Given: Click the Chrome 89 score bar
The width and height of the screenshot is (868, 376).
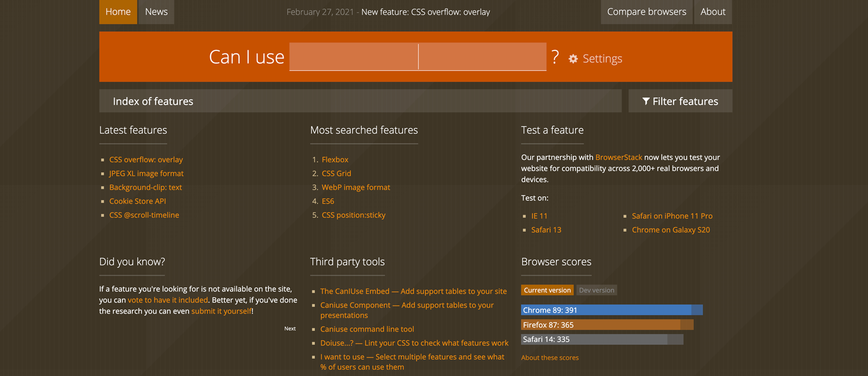Looking at the screenshot, I should 611,310.
